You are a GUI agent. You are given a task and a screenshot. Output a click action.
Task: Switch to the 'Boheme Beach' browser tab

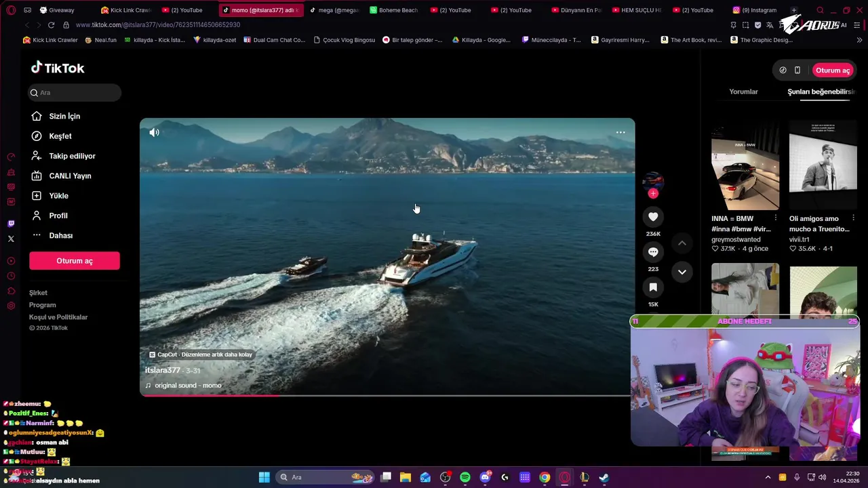[394, 10]
